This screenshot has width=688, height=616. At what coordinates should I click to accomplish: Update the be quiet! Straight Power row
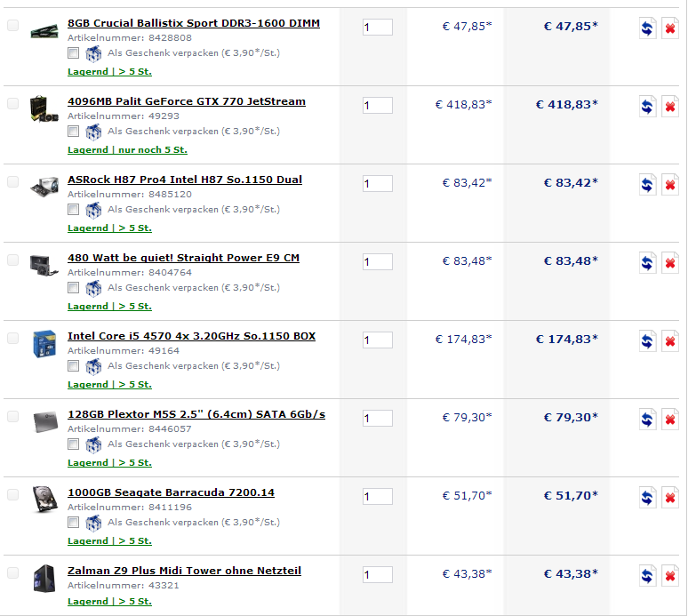click(x=647, y=263)
